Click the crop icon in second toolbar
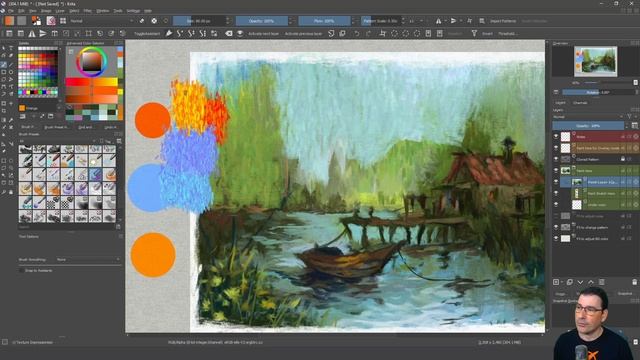 tap(382, 33)
